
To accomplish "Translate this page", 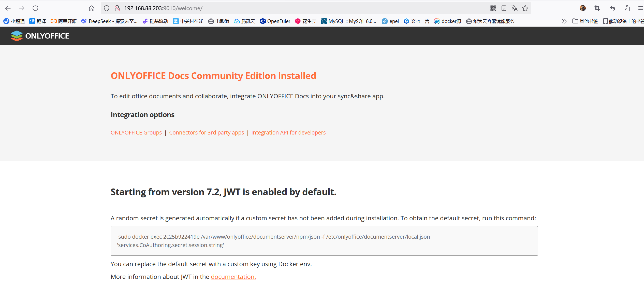I will [515, 8].
